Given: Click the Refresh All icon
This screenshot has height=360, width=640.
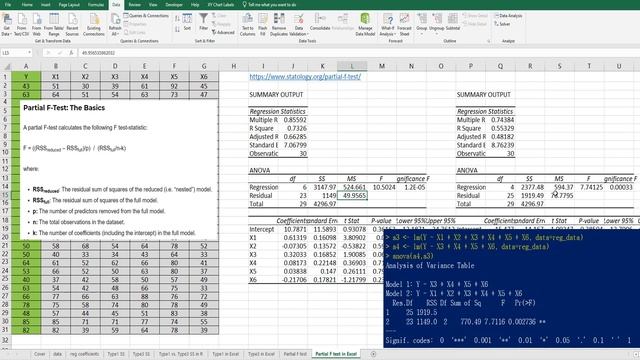Looking at the screenshot, I should point(115,24).
